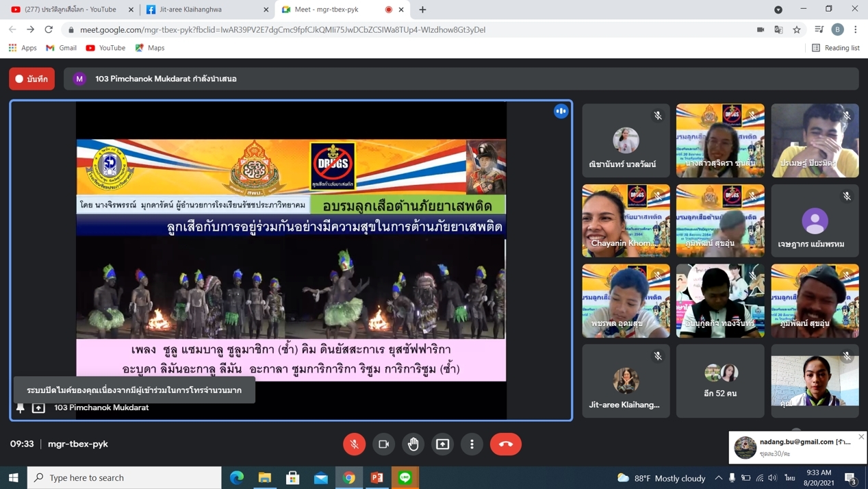Viewport: 868px width, 489px height.
Task: Bookmark this page with the star icon
Action: [797, 29]
